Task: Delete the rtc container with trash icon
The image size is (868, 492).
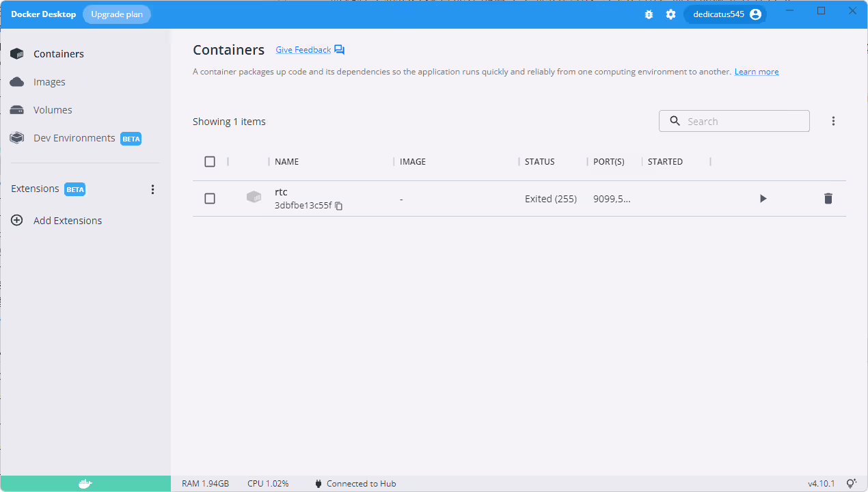Action: click(828, 199)
